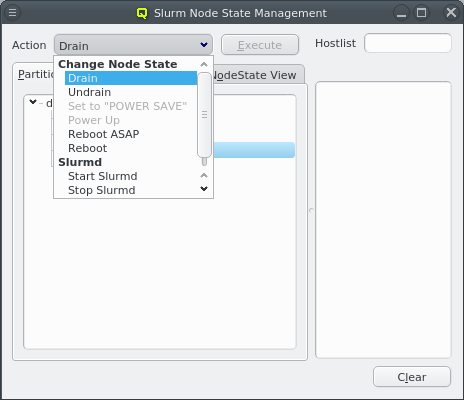Click the Execute button
The image size is (464, 400).
(x=260, y=45)
